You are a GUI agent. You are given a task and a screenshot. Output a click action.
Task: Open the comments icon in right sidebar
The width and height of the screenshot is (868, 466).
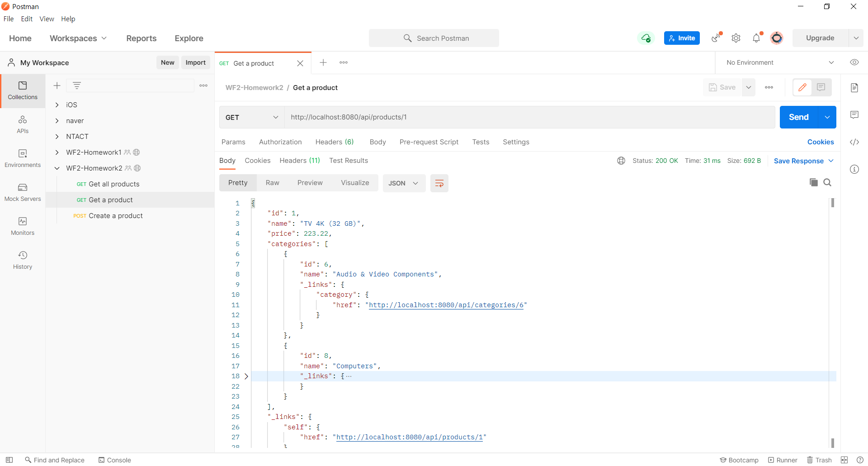(x=854, y=115)
